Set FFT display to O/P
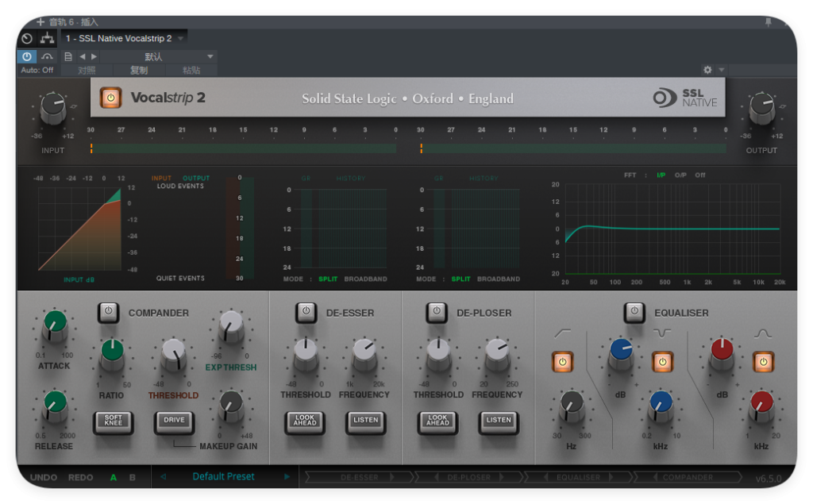Screen dimensions: 813x504 click(680, 175)
